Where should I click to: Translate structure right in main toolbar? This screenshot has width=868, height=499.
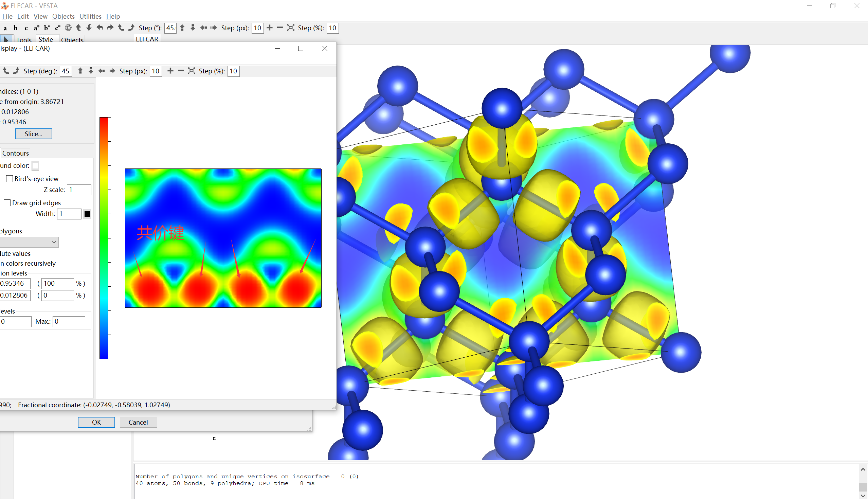pyautogui.click(x=214, y=28)
